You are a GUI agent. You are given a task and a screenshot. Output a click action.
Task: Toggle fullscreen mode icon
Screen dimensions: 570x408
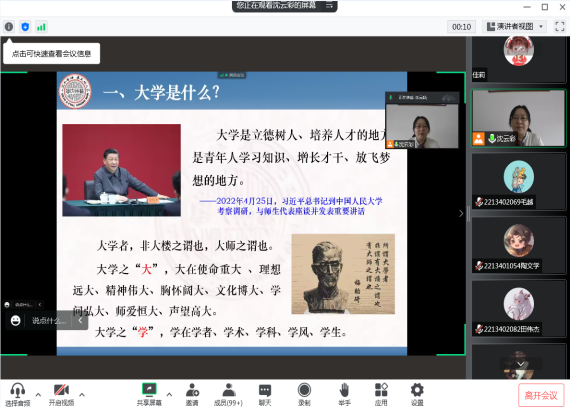click(x=559, y=27)
